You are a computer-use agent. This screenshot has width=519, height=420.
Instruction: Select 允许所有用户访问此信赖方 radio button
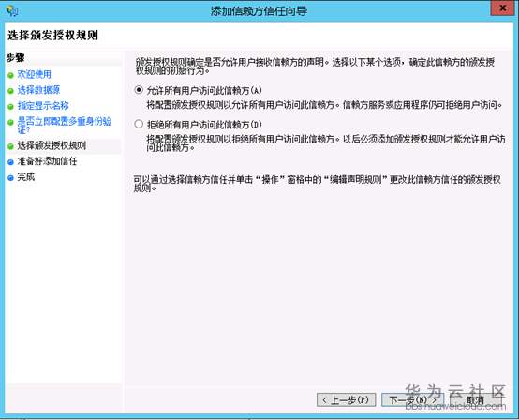[139, 90]
